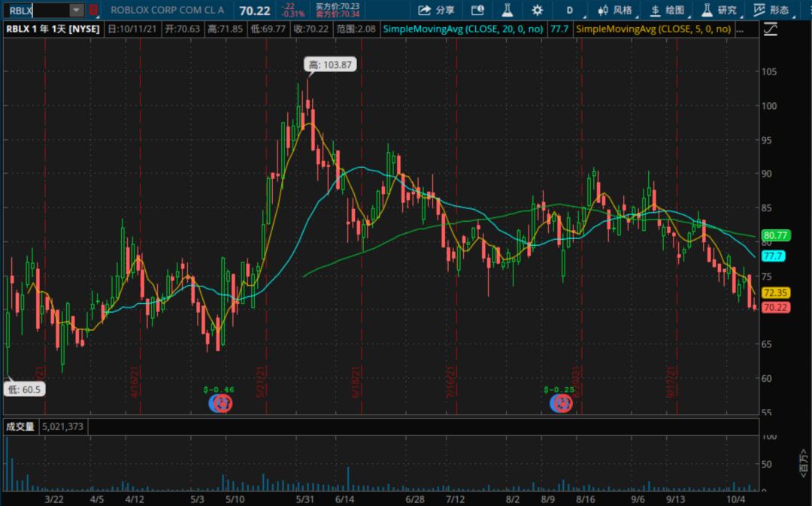Screen dimensions: 812x506
Task: Click the -0.31% change percentage
Action: click(293, 14)
